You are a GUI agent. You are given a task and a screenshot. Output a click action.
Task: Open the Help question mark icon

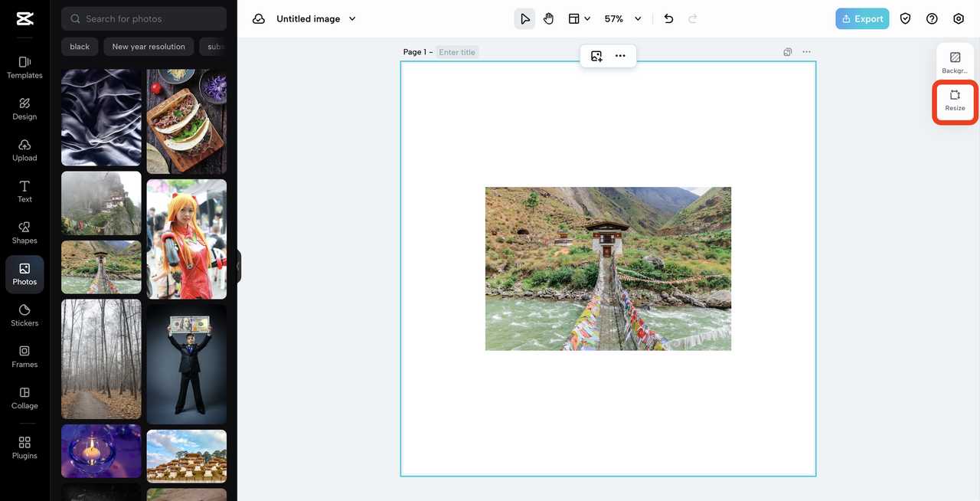click(932, 18)
